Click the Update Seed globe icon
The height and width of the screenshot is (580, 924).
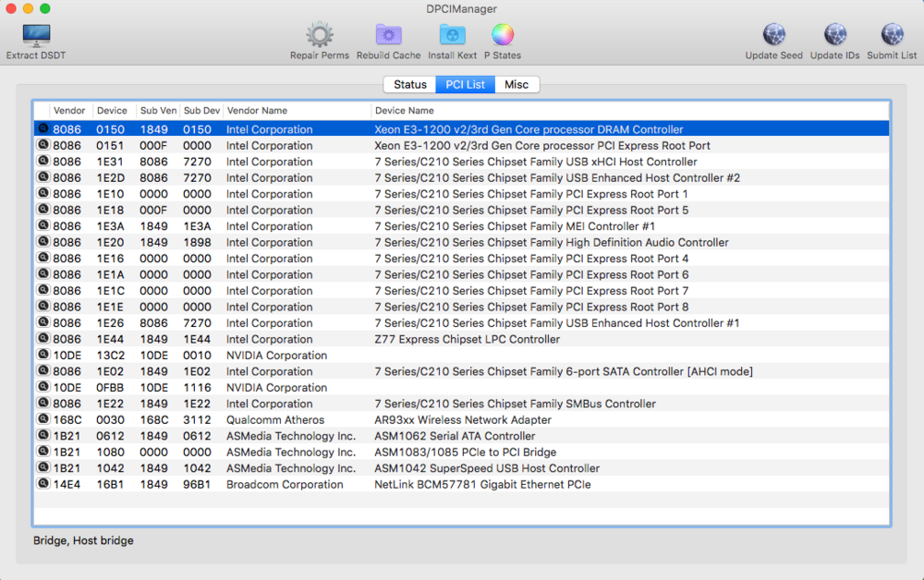(x=773, y=36)
